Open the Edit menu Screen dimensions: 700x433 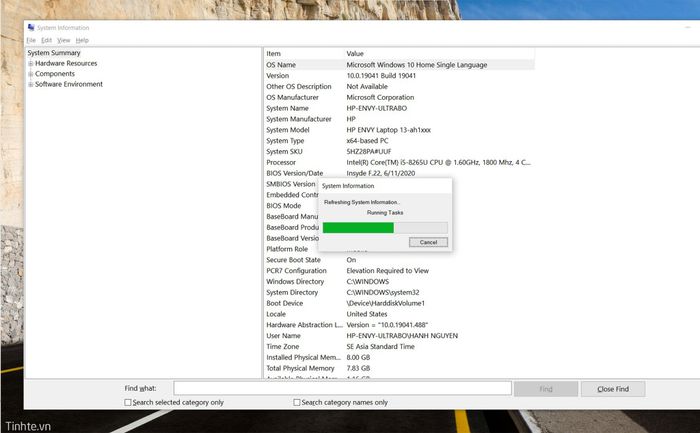tap(46, 40)
